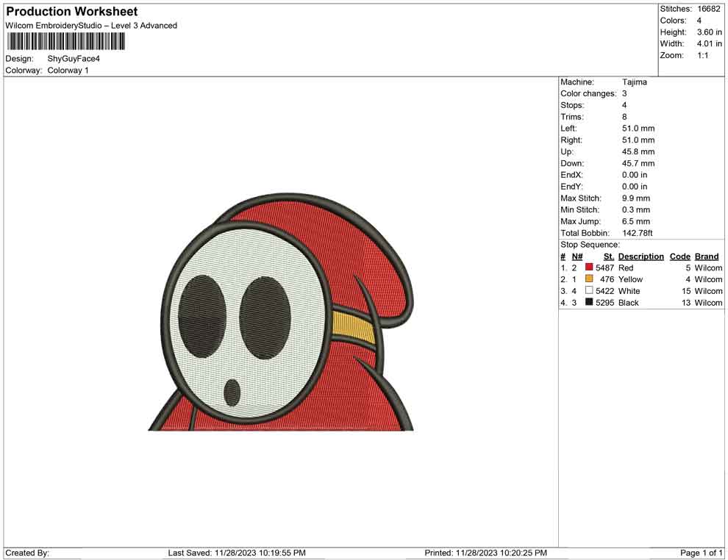Click the Zoom 1:1 value
728x560 pixels.
point(702,56)
